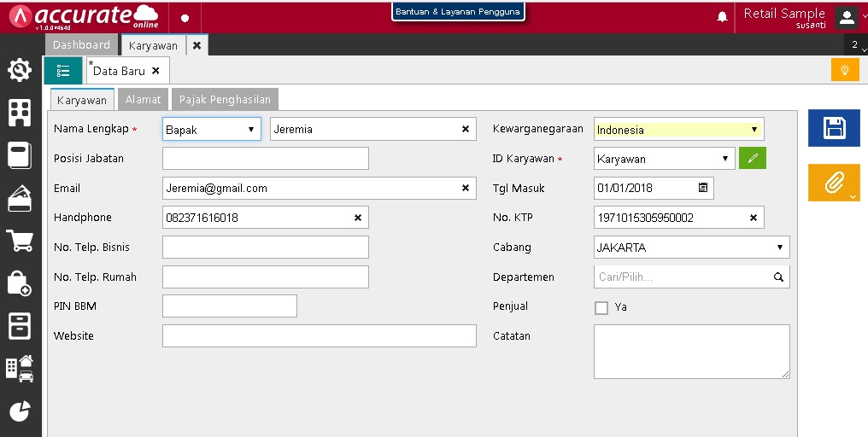Open the Kewarganegaraan Indonesia dropdown
868x437 pixels.
pyautogui.click(x=678, y=129)
